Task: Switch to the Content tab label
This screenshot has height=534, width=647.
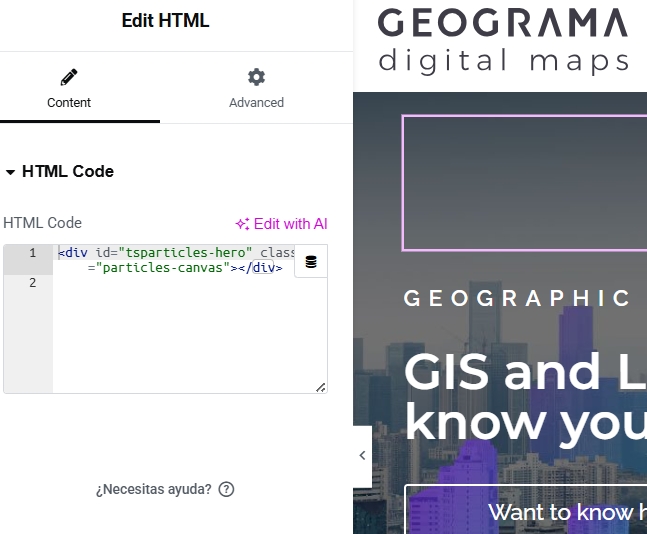Action: coord(69,102)
